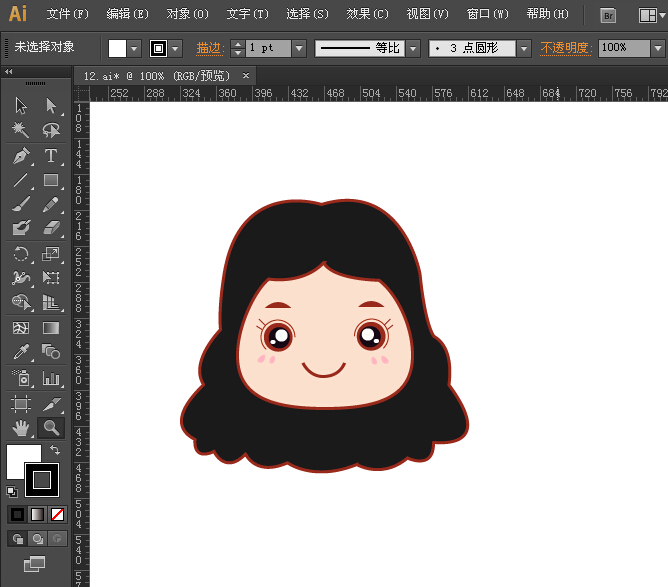
Task: Open the stroke weight dropdown
Action: point(298,48)
